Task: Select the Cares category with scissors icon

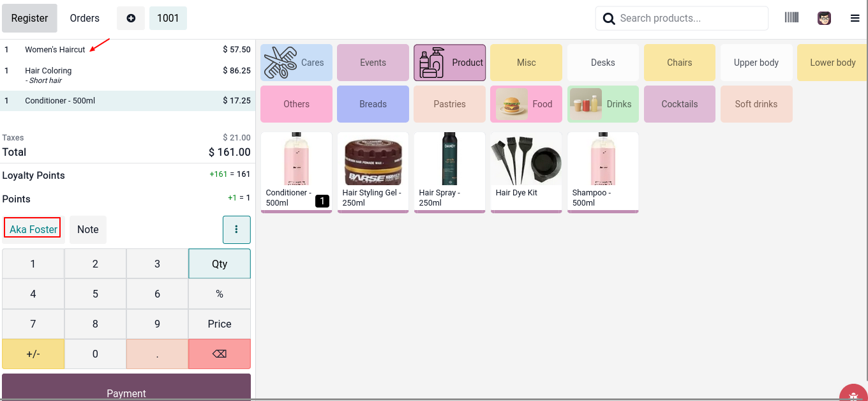Action: click(x=296, y=63)
